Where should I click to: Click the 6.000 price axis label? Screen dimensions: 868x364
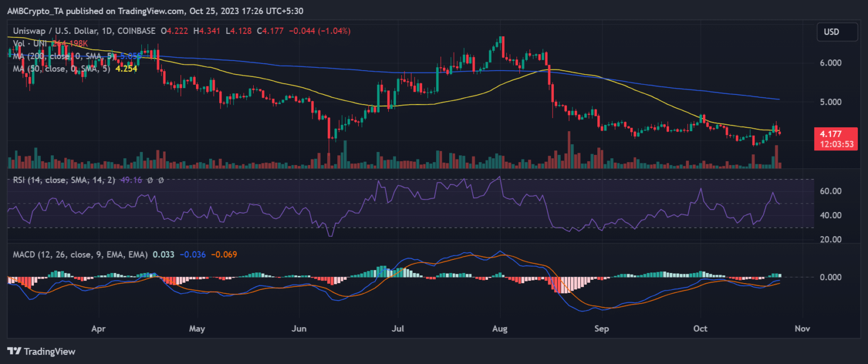pos(829,63)
